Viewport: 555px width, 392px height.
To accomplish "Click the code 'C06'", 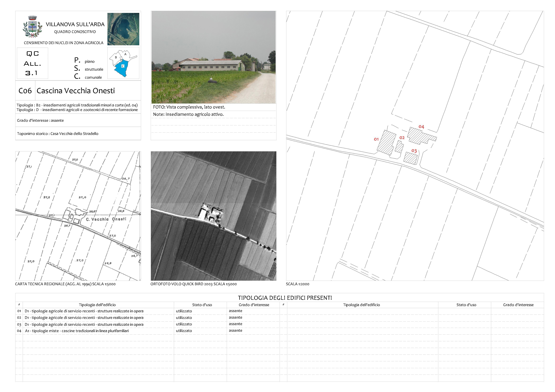I will click(25, 91).
